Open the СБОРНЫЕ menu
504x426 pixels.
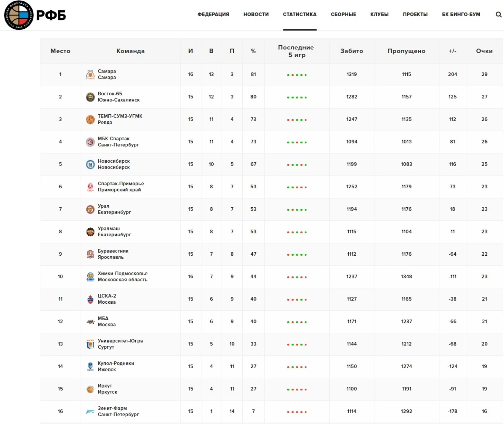click(343, 15)
